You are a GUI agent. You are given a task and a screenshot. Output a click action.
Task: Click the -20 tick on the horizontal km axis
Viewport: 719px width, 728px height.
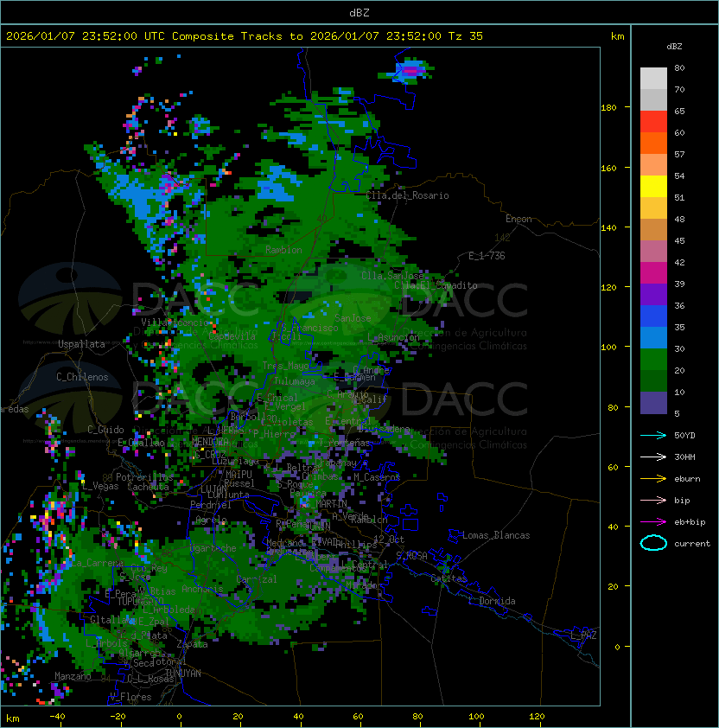(118, 717)
